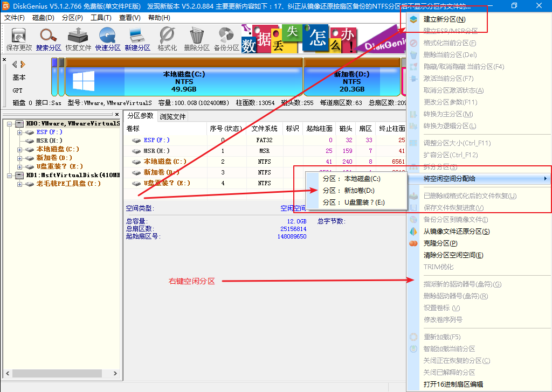This screenshot has height=392, width=552.
Task: Click the 文件系统 column header
Action: click(x=265, y=129)
